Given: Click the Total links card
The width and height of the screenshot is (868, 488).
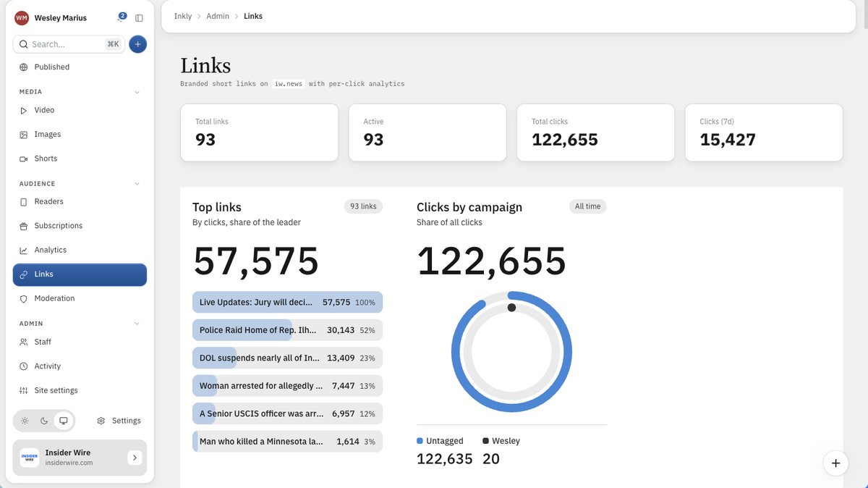Looking at the screenshot, I should pos(259,132).
